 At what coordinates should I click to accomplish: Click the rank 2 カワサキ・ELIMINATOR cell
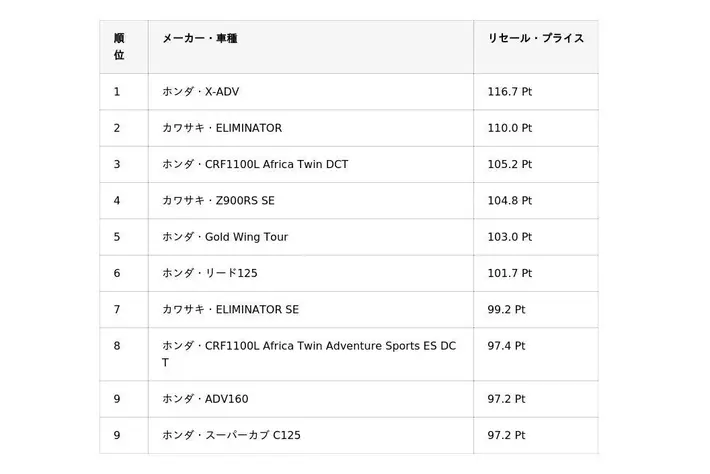point(222,128)
